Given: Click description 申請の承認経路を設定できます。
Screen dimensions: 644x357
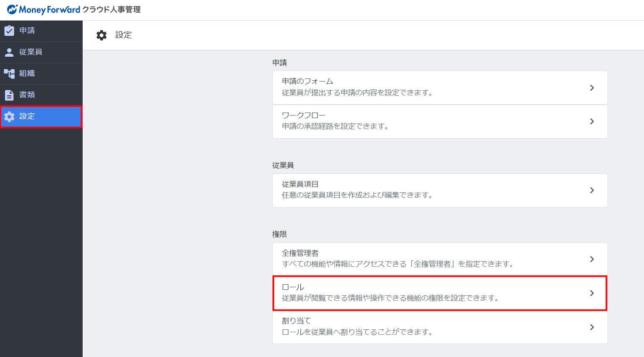Looking at the screenshot, I should click(x=336, y=126).
